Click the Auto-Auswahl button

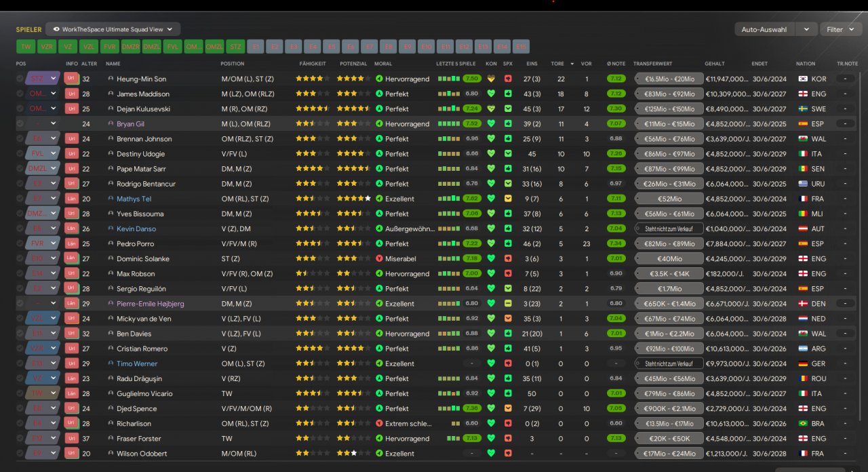(x=764, y=29)
